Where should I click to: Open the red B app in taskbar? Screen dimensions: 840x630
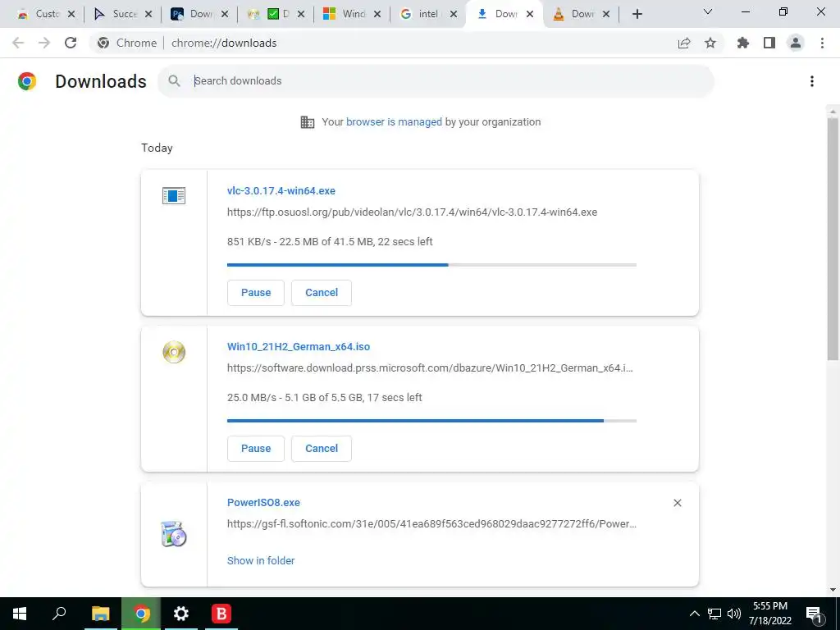pos(221,614)
